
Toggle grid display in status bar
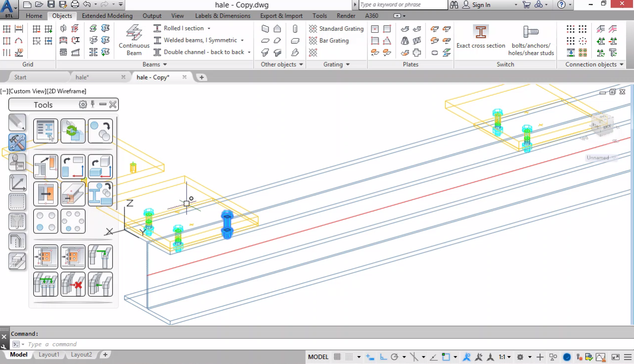tap(337, 357)
